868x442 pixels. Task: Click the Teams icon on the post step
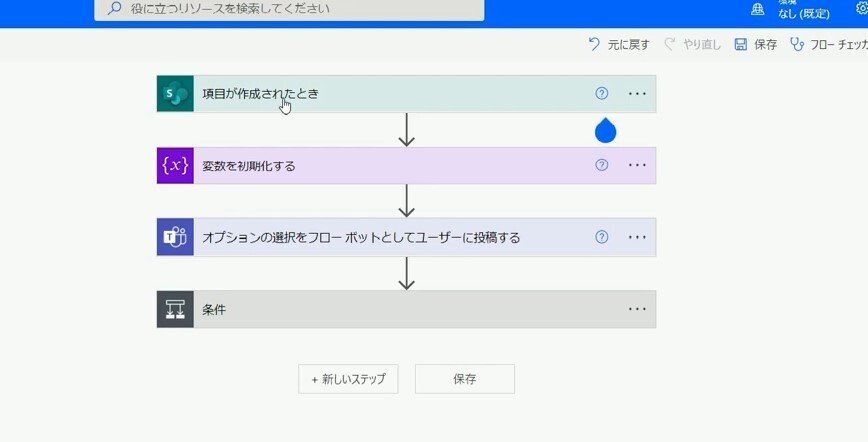pos(175,237)
